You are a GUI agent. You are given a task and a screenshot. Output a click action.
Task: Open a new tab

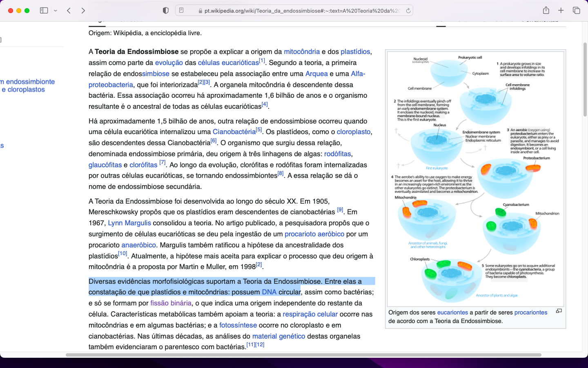(561, 11)
